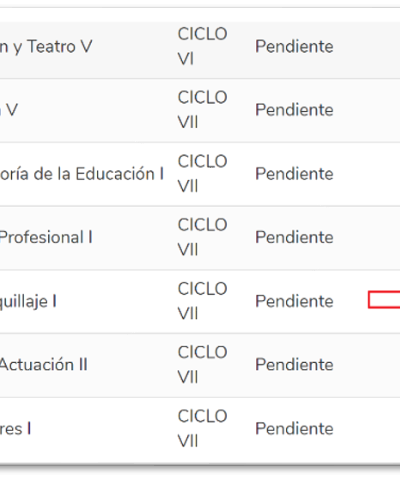The image size is (400, 477).
Task: Select the last row's course name ending in 'res I'
Action: click(x=15, y=429)
